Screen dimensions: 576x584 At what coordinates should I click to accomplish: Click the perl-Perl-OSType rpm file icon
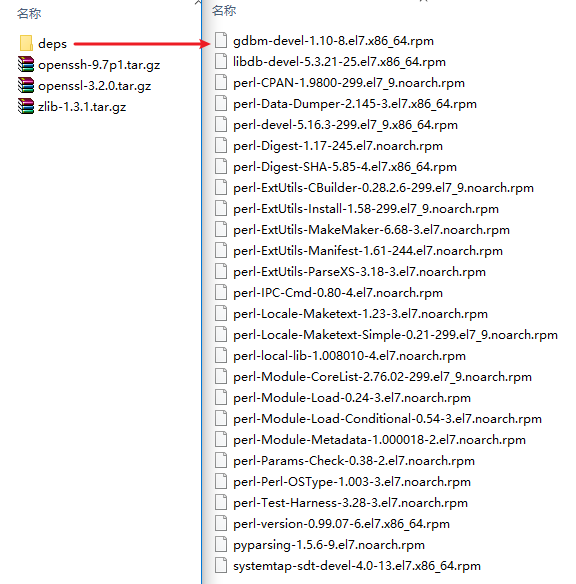point(221,481)
